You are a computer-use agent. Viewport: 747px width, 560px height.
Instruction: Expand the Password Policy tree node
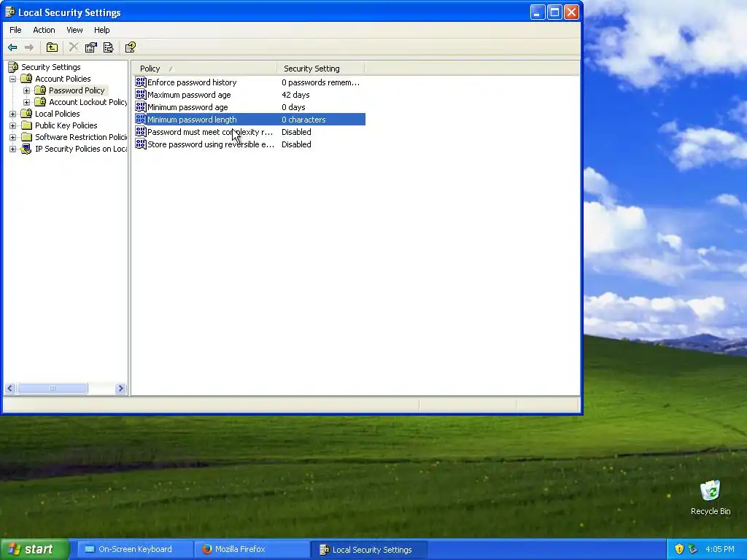coord(27,90)
